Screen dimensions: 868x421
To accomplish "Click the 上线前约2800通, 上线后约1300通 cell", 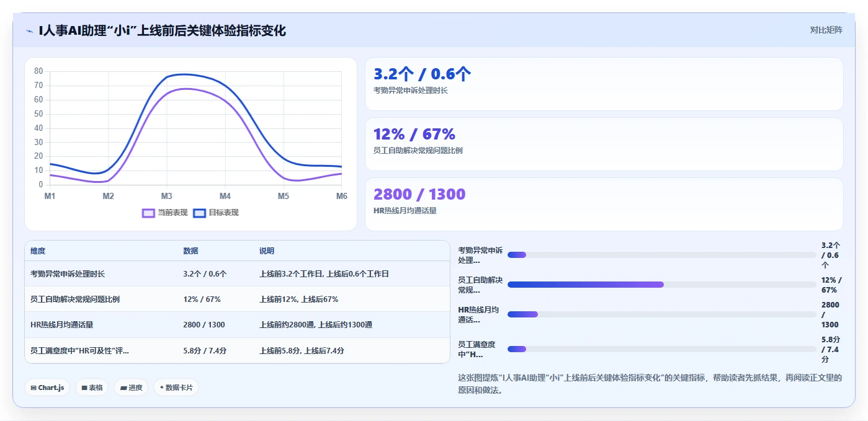I will (315, 325).
